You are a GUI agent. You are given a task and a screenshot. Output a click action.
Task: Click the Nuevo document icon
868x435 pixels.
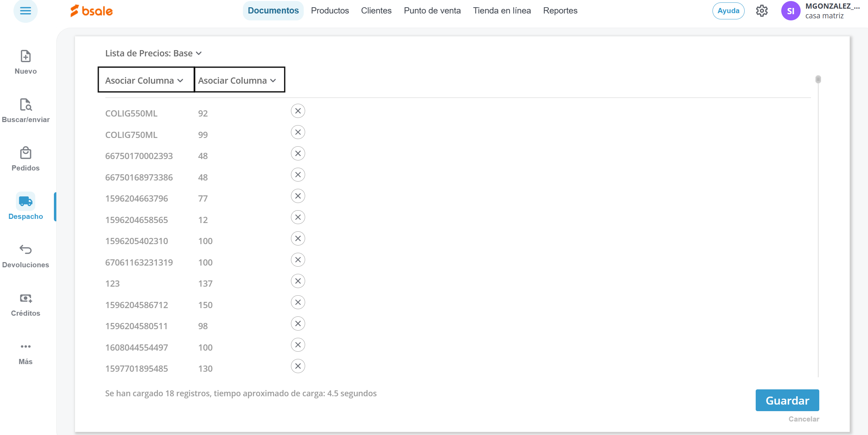point(26,56)
